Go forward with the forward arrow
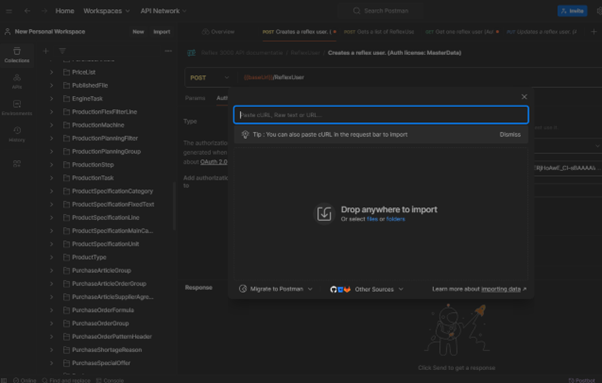This screenshot has height=383, width=602. pyautogui.click(x=44, y=11)
